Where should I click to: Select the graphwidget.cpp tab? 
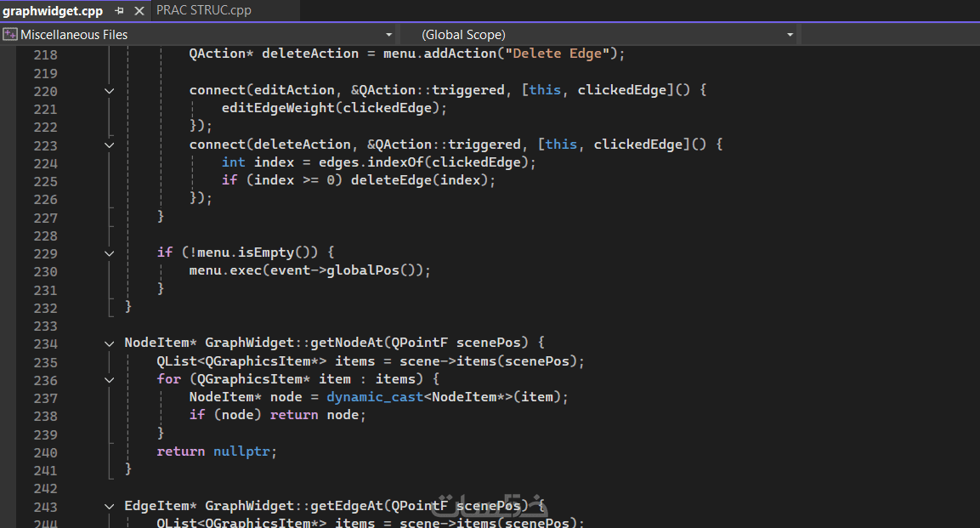click(53, 10)
